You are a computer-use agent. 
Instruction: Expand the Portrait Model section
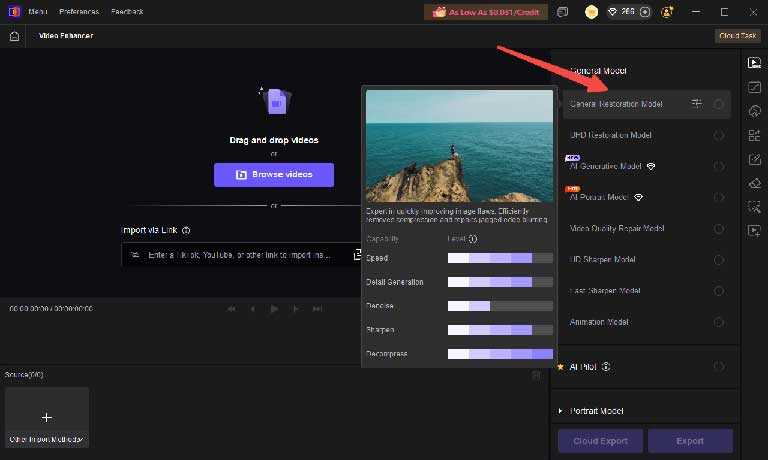coord(560,411)
